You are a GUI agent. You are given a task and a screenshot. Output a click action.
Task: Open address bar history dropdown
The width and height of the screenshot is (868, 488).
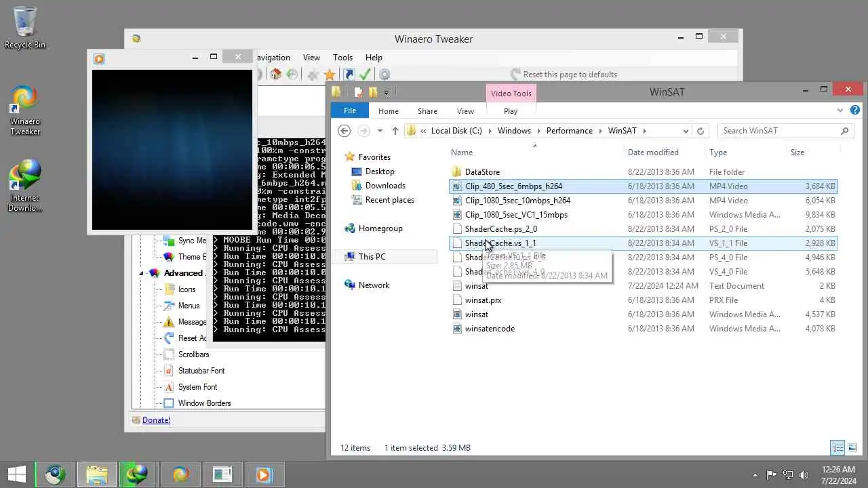pos(686,131)
